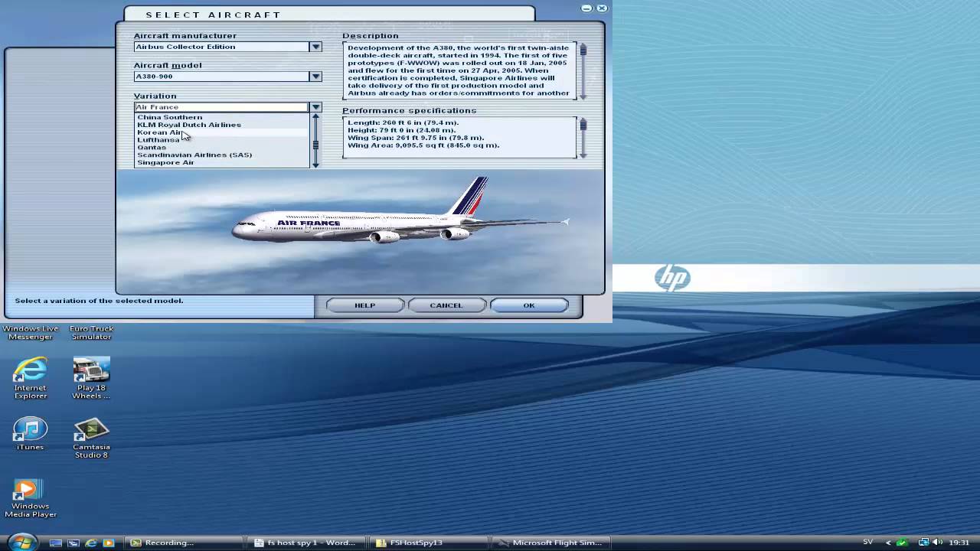This screenshot has width=980, height=551.
Task: Select Singapore Air variation
Action: pos(165,162)
